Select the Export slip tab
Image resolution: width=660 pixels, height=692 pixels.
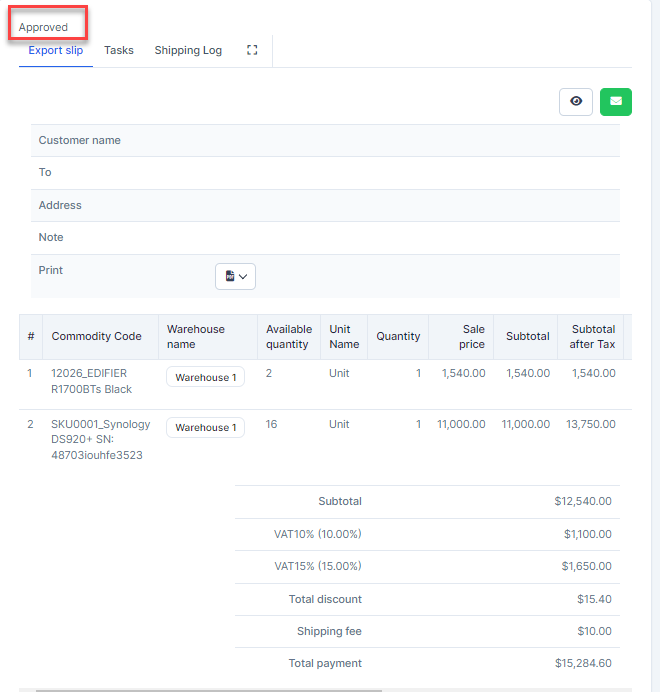pos(56,50)
